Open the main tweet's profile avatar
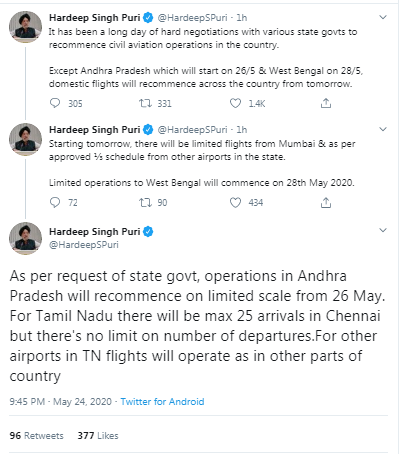The image size is (401, 454). point(25,238)
